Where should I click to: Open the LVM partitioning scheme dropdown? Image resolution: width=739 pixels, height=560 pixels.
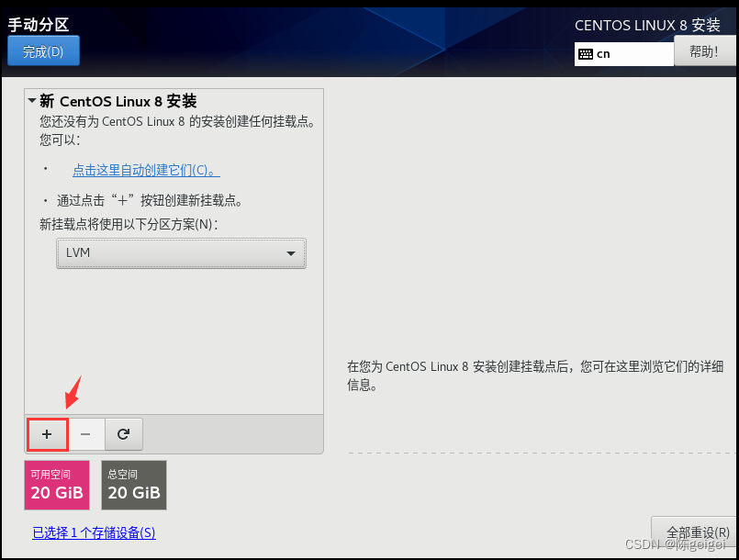(182, 253)
